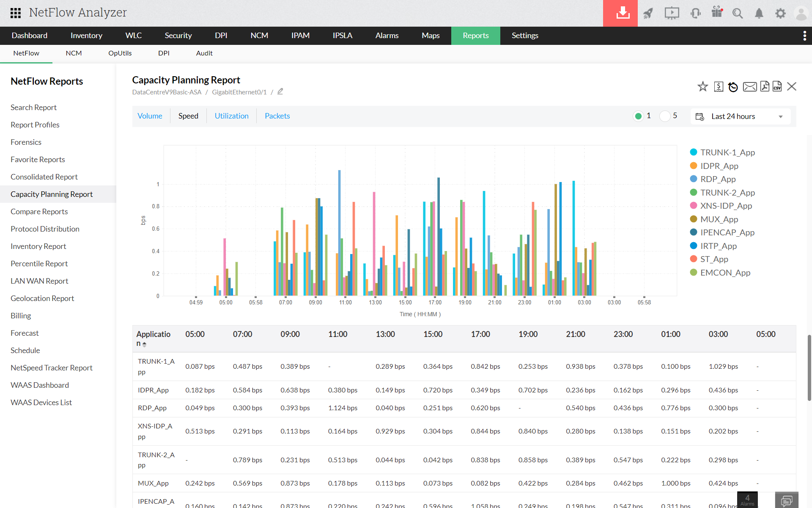The height and width of the screenshot is (508, 812).
Task: Select the 1-minute granularity radio button
Action: coord(638,116)
